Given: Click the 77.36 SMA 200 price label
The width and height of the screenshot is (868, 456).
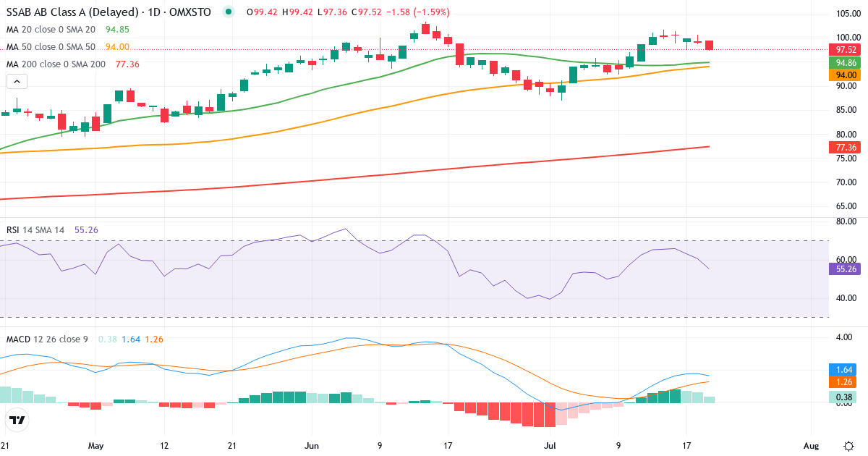Looking at the screenshot, I should pyautogui.click(x=846, y=147).
